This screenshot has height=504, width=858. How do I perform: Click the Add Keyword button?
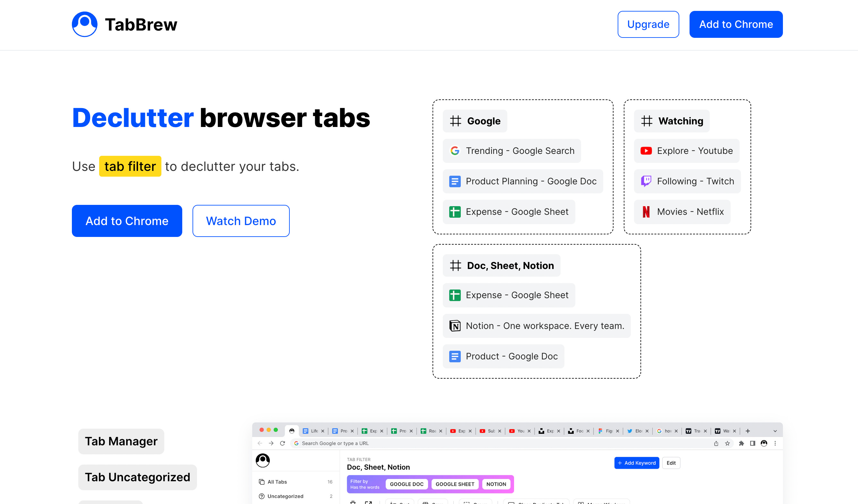637,463
